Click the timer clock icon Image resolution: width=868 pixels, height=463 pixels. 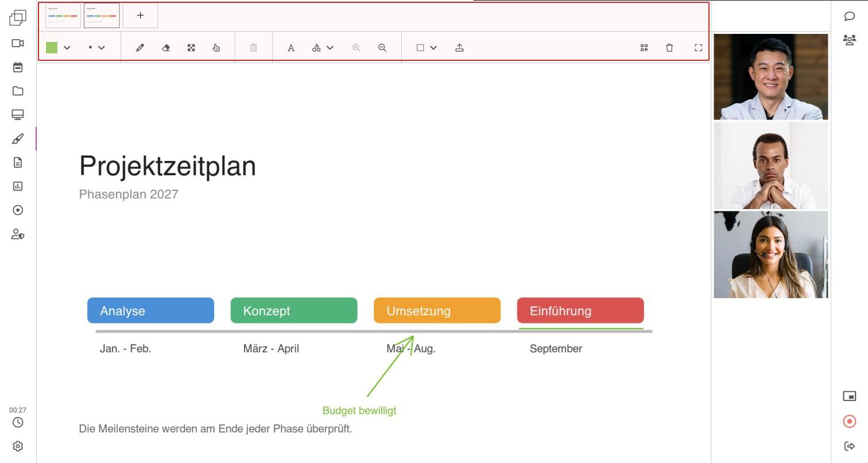point(18,423)
